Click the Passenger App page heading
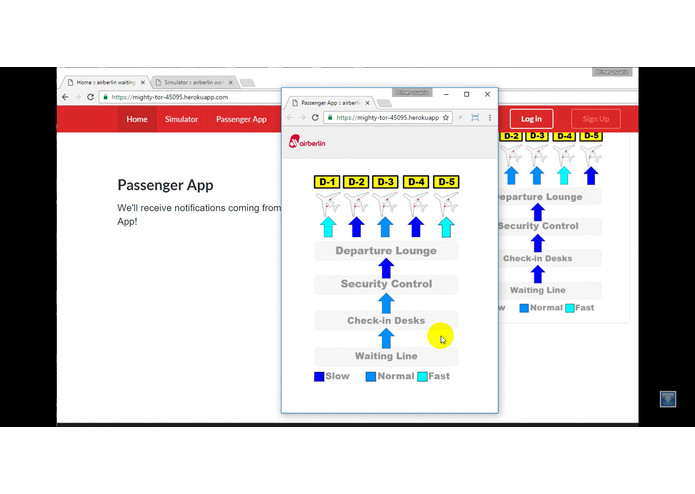Screen dimensions: 695x494 (165, 185)
